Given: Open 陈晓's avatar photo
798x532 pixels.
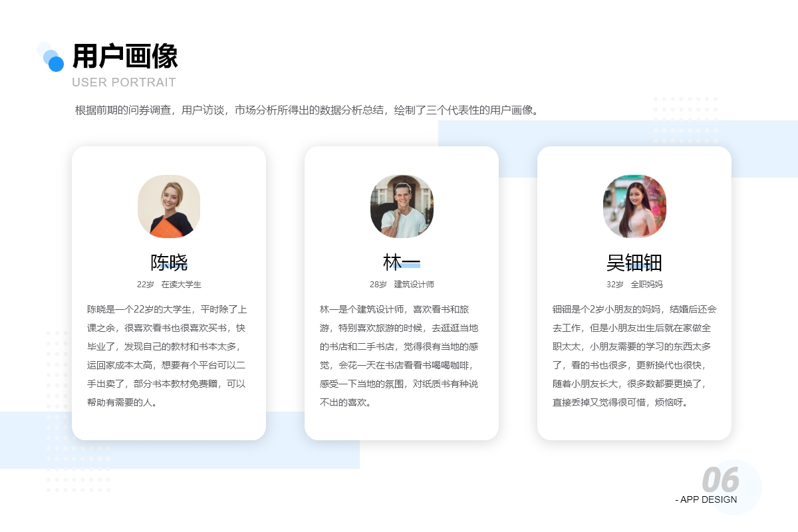Looking at the screenshot, I should pos(169,206).
